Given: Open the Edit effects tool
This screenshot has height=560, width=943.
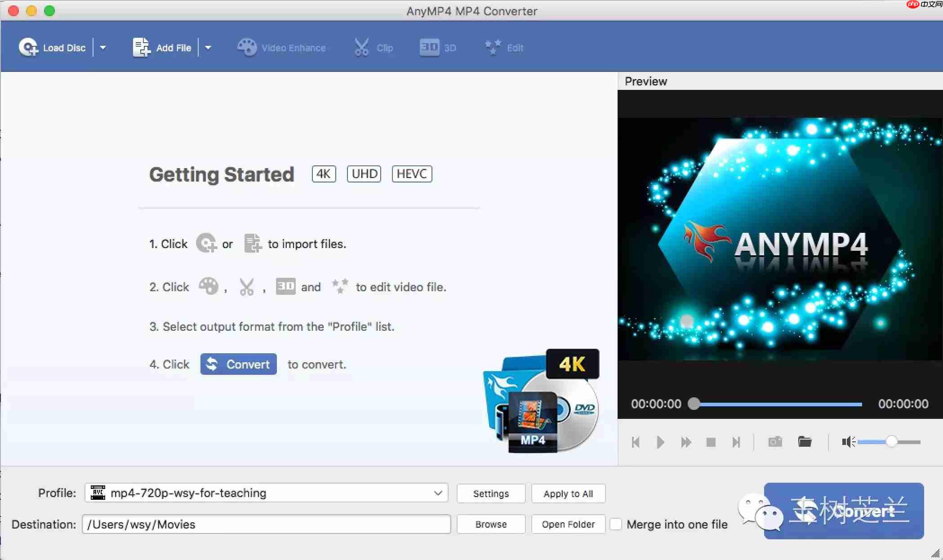Looking at the screenshot, I should 504,48.
